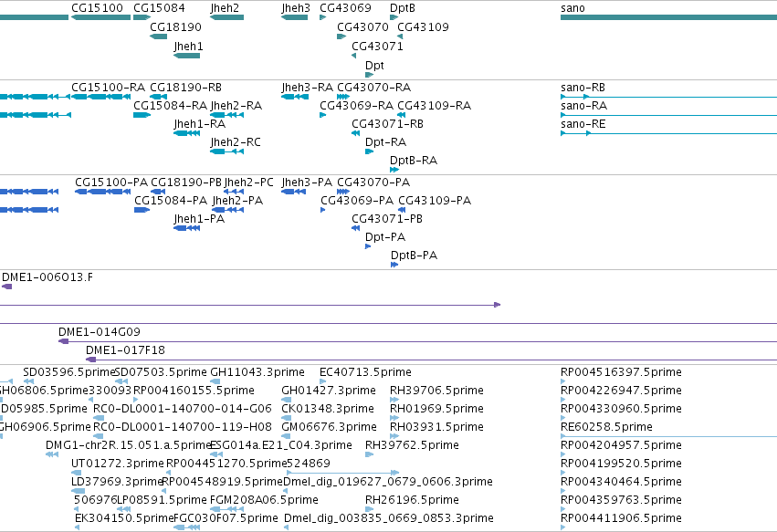The height and width of the screenshot is (532, 777).
Task: Click the CG15100-RA transcript label
Action: point(108,88)
